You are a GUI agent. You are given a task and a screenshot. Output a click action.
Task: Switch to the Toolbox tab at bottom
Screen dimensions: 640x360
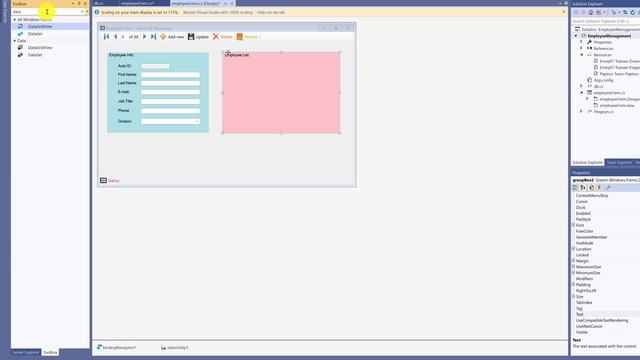[50, 352]
